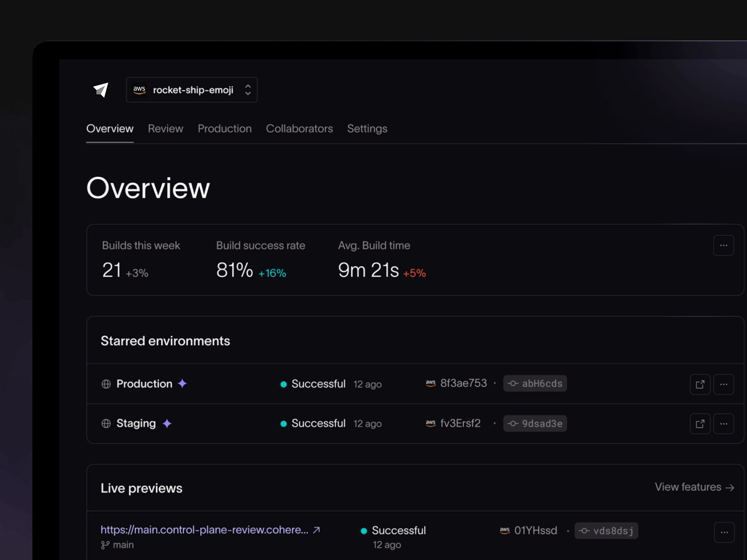747x560 pixels.
Task: Expand the project selector up-down chevrons
Action: coord(248,90)
